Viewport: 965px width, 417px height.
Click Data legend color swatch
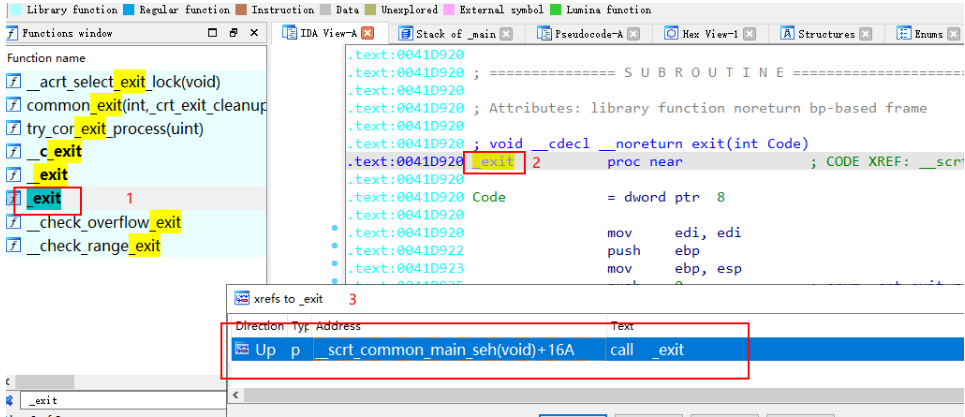point(325,10)
